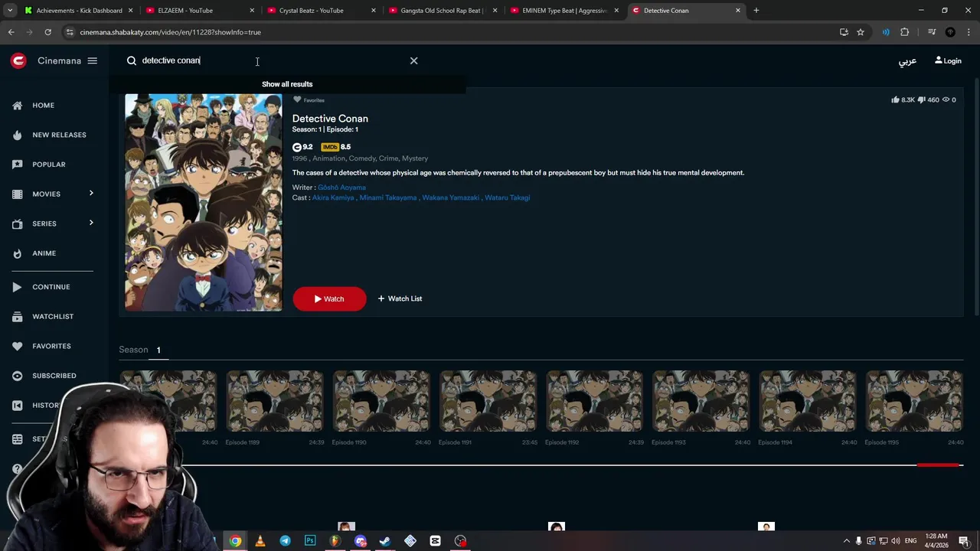Open Movies in sidebar
The image size is (980, 551).
46,194
